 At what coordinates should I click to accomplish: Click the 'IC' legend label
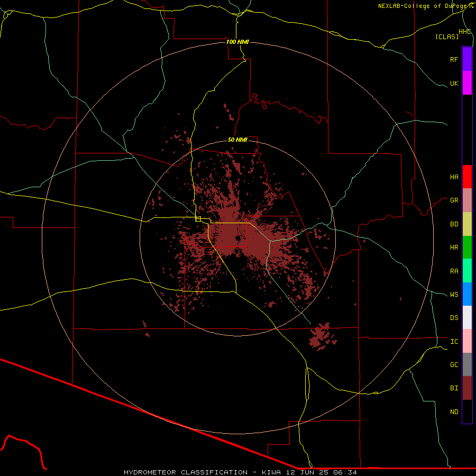tap(454, 342)
